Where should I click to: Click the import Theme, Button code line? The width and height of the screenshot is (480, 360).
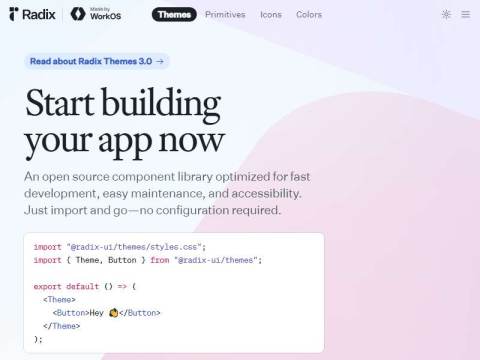148,260
